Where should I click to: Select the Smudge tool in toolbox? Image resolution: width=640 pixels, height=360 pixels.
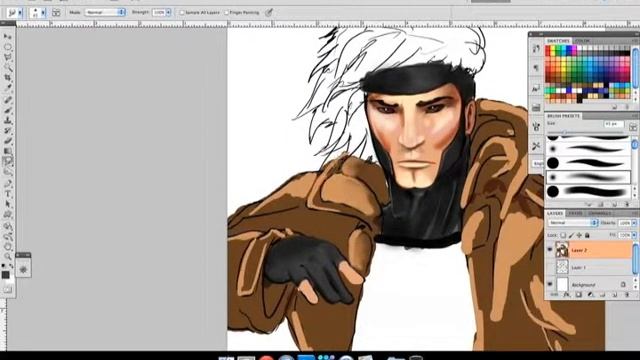[8, 162]
